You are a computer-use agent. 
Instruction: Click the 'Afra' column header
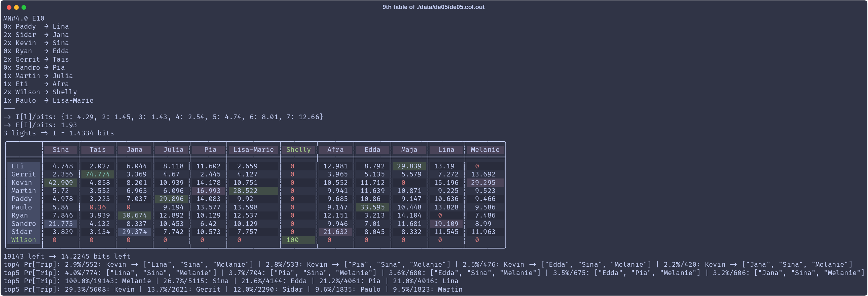click(336, 150)
